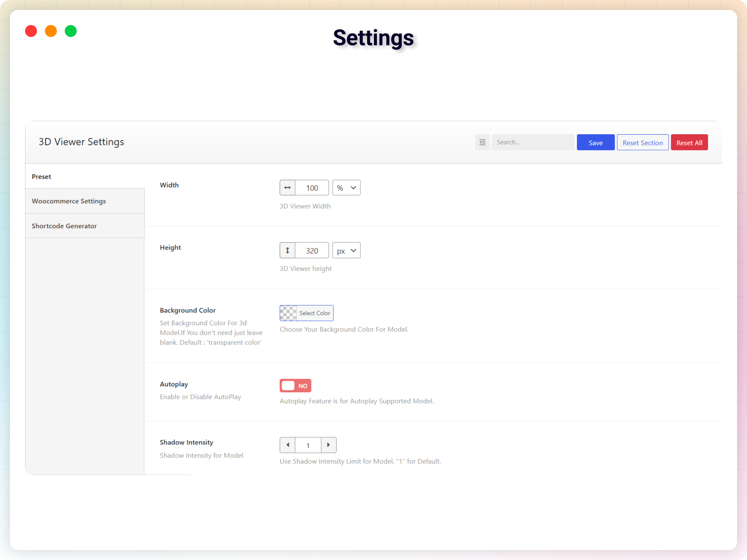
Task: Switch to Woocommerce Settings tab
Action: 85,201
